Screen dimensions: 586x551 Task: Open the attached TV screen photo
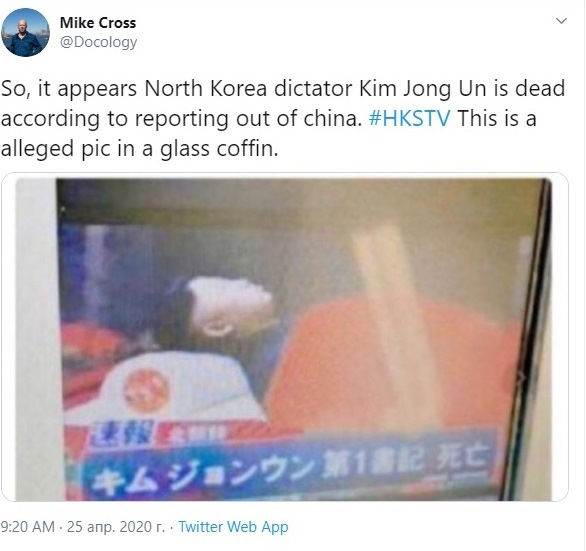click(x=285, y=337)
